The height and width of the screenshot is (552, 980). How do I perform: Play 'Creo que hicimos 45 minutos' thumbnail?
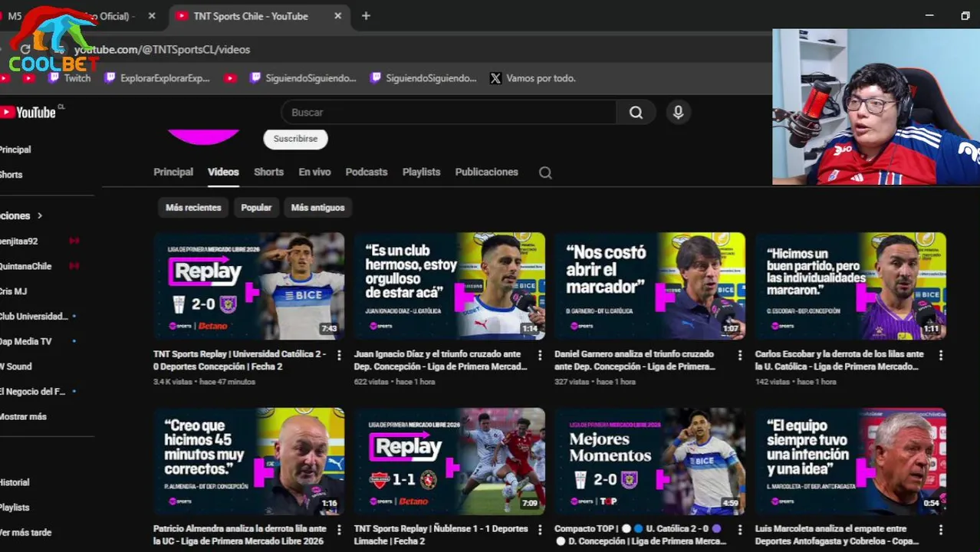(x=248, y=462)
